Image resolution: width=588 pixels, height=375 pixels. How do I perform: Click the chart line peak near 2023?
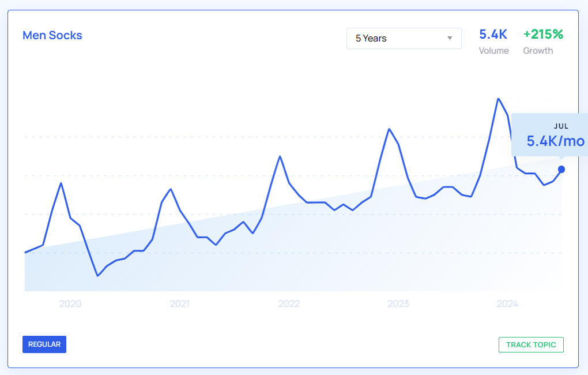click(389, 129)
